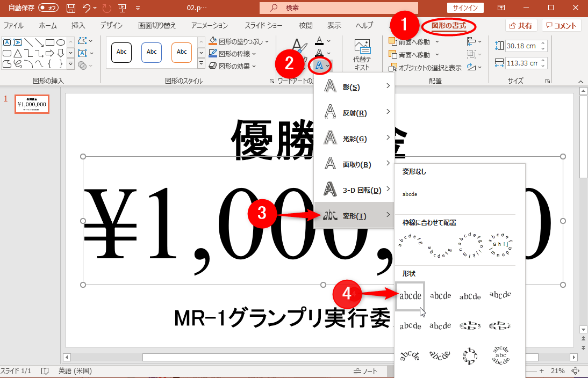
Task: Undo the last action
Action: (x=87, y=8)
